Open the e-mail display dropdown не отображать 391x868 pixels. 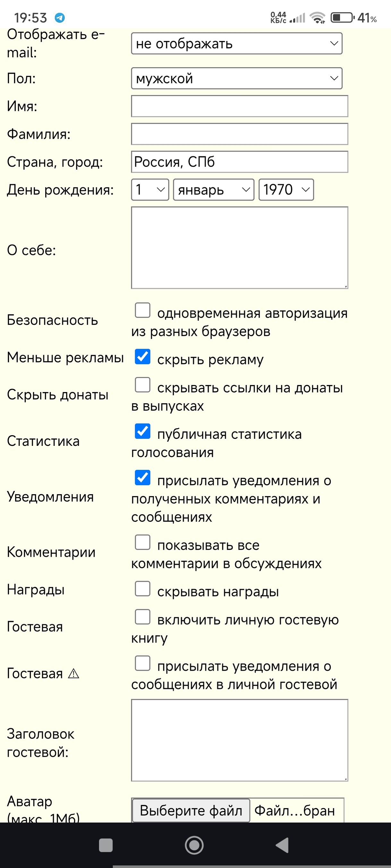[236, 44]
